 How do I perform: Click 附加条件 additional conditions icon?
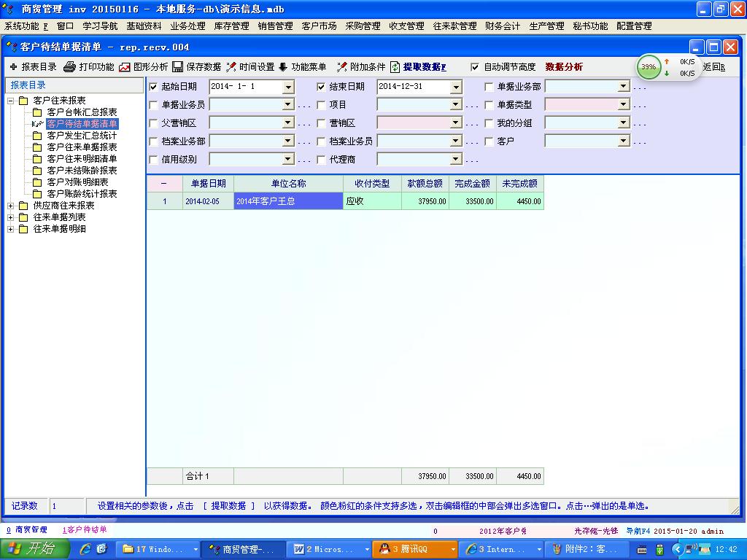pyautogui.click(x=342, y=67)
